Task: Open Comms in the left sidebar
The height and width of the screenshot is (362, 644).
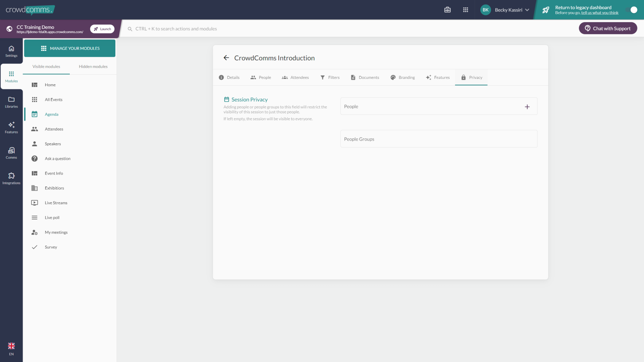Action: coord(11,153)
